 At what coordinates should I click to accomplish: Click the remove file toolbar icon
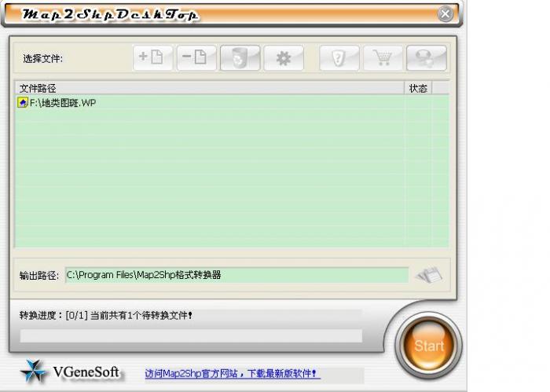(x=196, y=58)
